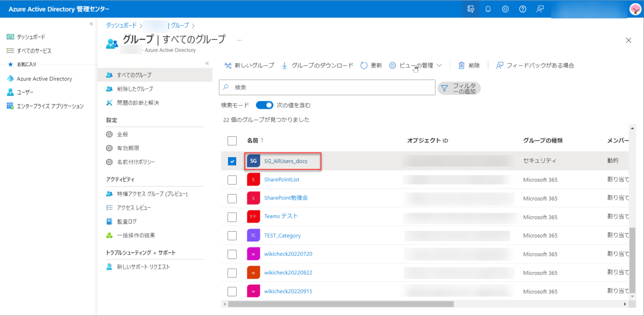Open ellipsis more options beside title
Viewport: 644px width, 316px height.
239,40
